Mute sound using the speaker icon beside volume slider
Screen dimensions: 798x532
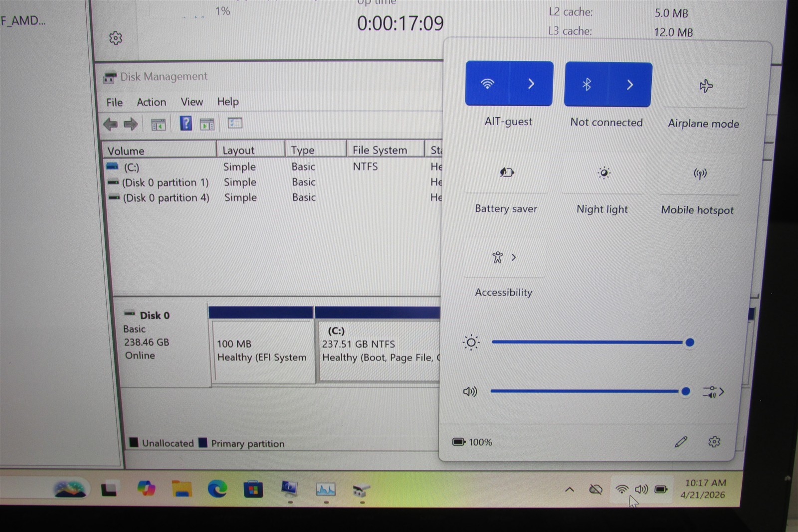click(x=470, y=391)
